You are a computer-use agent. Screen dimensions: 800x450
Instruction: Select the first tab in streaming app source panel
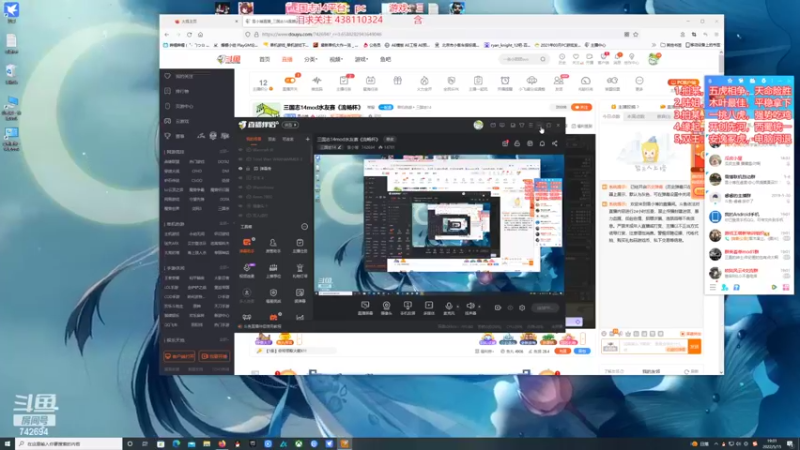tap(254, 139)
